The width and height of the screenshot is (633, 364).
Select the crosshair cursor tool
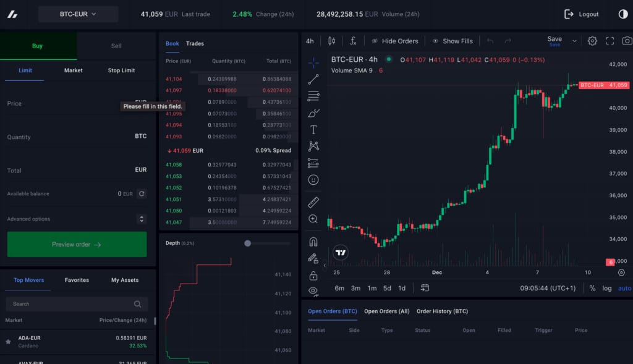[x=313, y=62]
